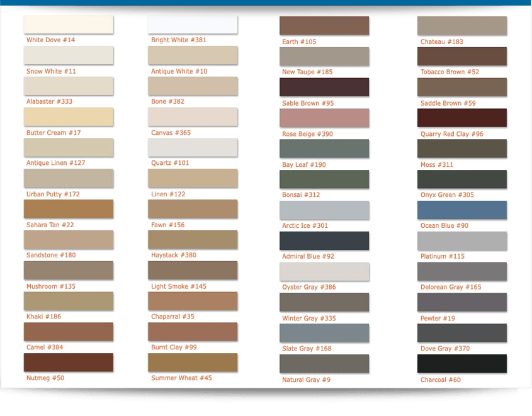Image resolution: width=532 pixels, height=416 pixels.
Task: Choose the Dove Gray #370 swatch
Action: point(462,333)
